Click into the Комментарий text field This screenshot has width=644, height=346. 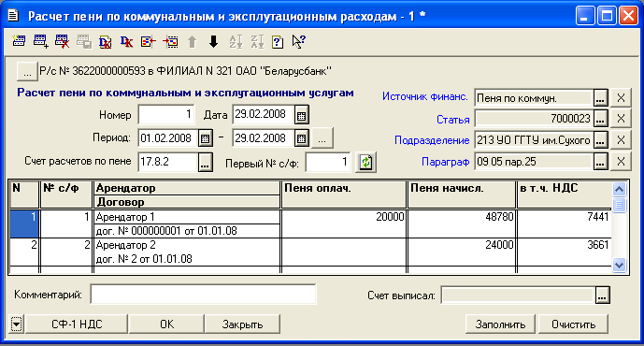click(203, 295)
